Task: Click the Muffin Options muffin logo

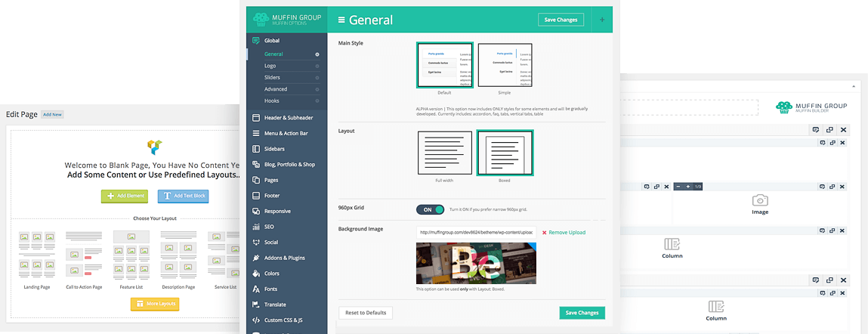Action: pos(261,19)
